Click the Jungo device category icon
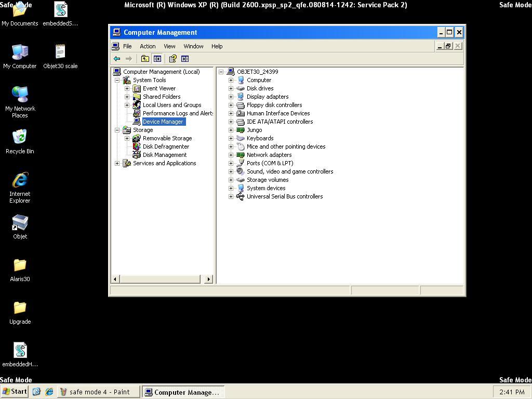 click(241, 130)
